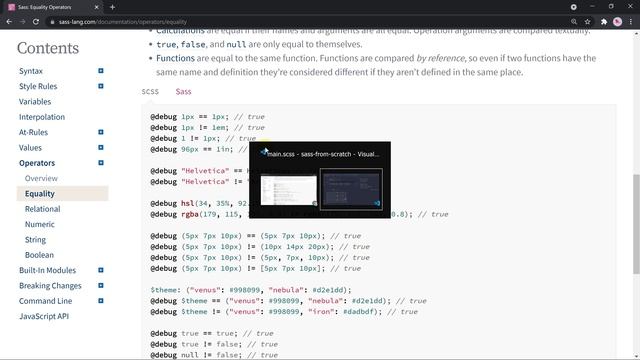The height and width of the screenshot is (360, 640).
Task: Click the recording indicator icon in title bar
Action: [573, 7]
